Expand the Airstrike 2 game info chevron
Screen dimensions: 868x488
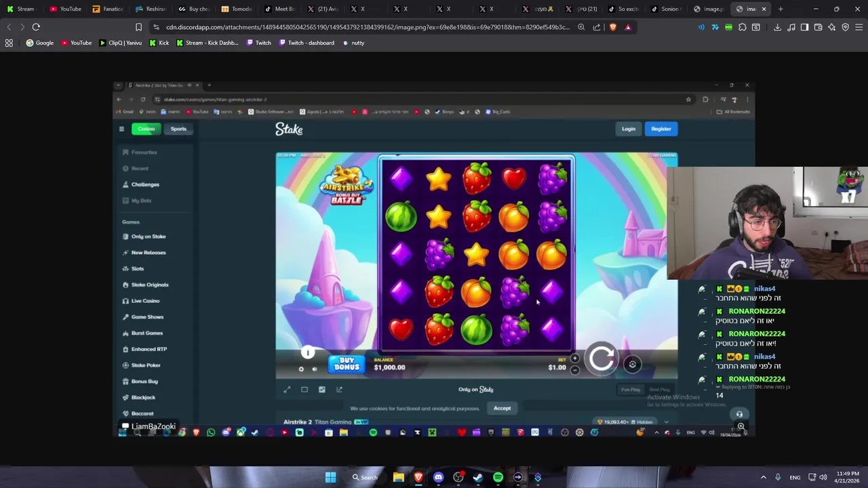tap(667, 422)
